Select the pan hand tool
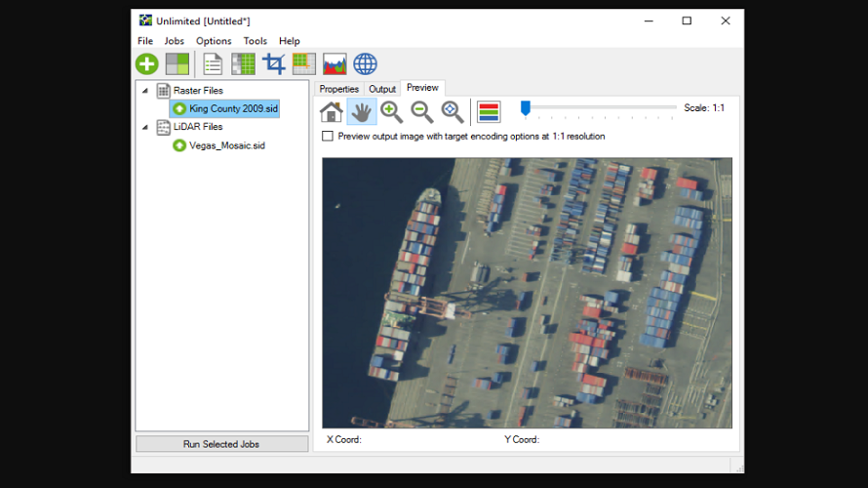The width and height of the screenshot is (868, 488). pos(361,112)
